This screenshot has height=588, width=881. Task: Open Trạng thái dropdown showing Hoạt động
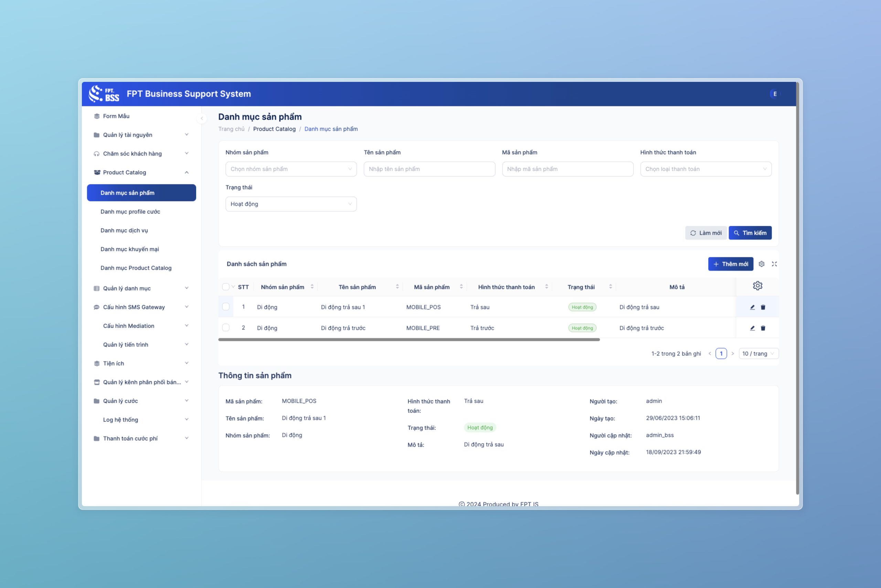coord(289,203)
